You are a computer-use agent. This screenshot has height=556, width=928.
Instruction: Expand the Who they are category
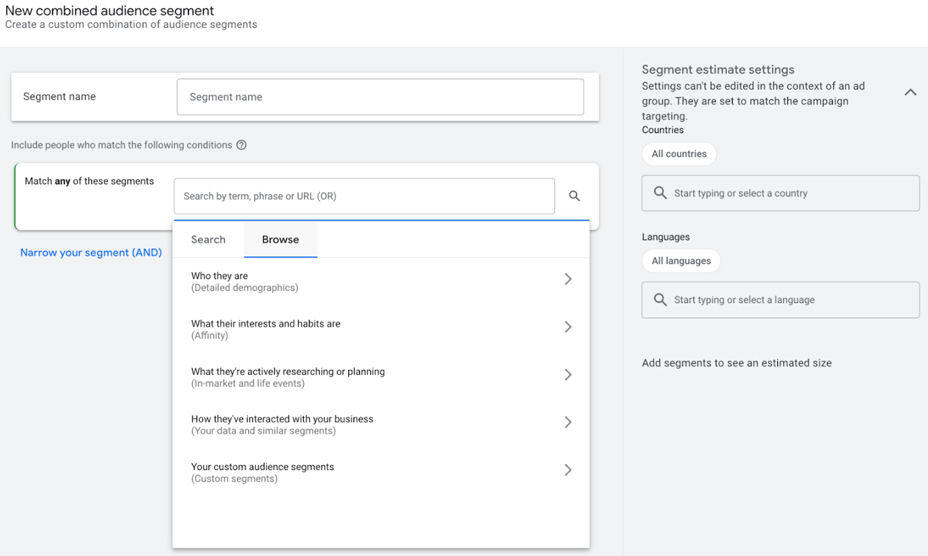(381, 281)
